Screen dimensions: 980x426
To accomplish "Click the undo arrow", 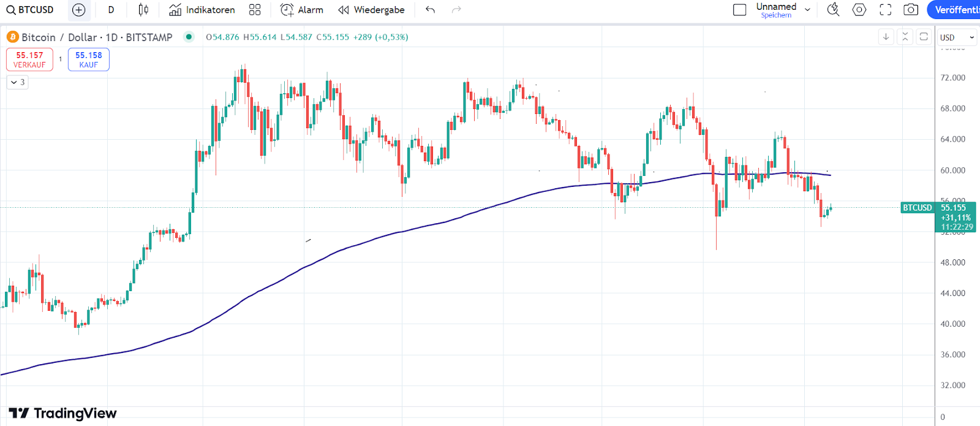I will point(429,10).
